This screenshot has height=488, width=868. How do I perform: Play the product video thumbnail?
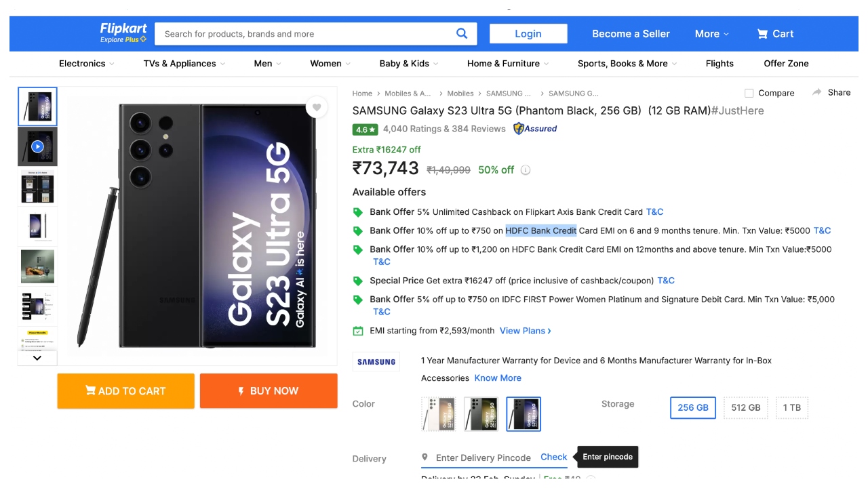(x=37, y=146)
